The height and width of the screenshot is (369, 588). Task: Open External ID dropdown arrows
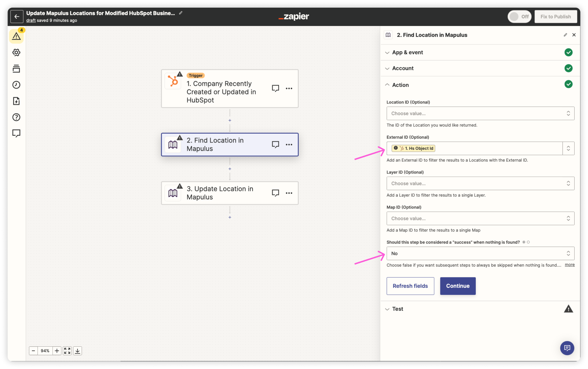[568, 148]
